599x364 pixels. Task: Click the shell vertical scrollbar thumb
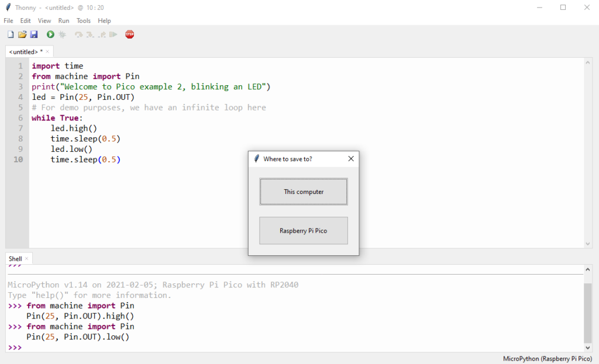coord(587,313)
